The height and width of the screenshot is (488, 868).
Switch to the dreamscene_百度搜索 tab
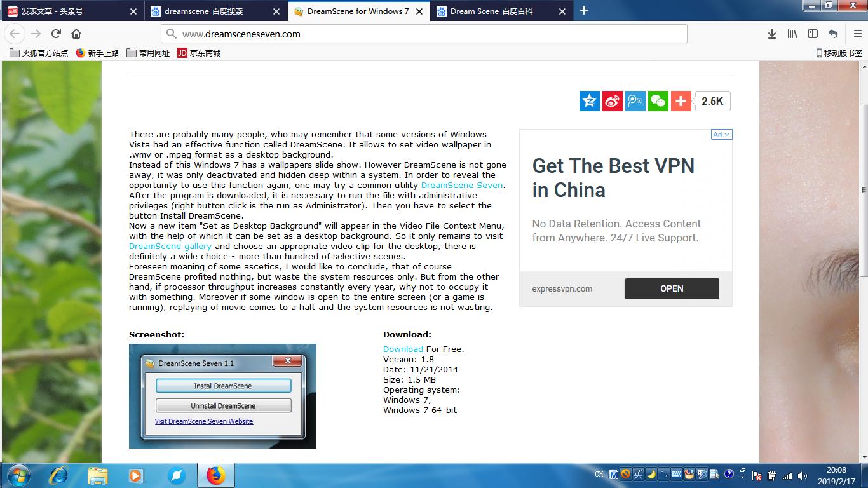pyautogui.click(x=215, y=11)
